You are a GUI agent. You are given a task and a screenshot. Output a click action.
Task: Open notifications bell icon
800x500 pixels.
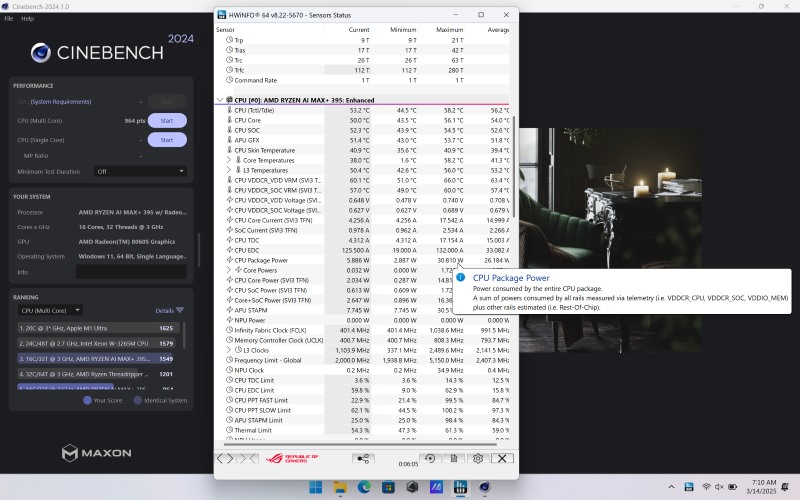pos(785,487)
